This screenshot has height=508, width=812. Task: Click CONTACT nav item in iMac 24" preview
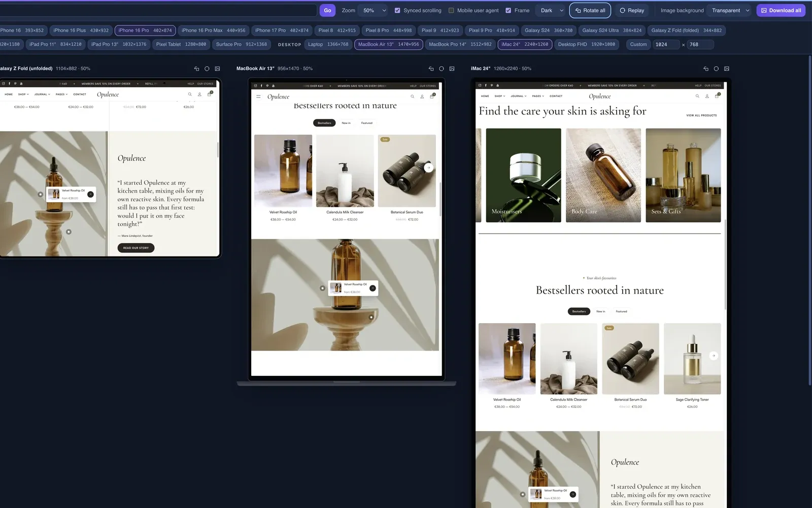coord(556,96)
